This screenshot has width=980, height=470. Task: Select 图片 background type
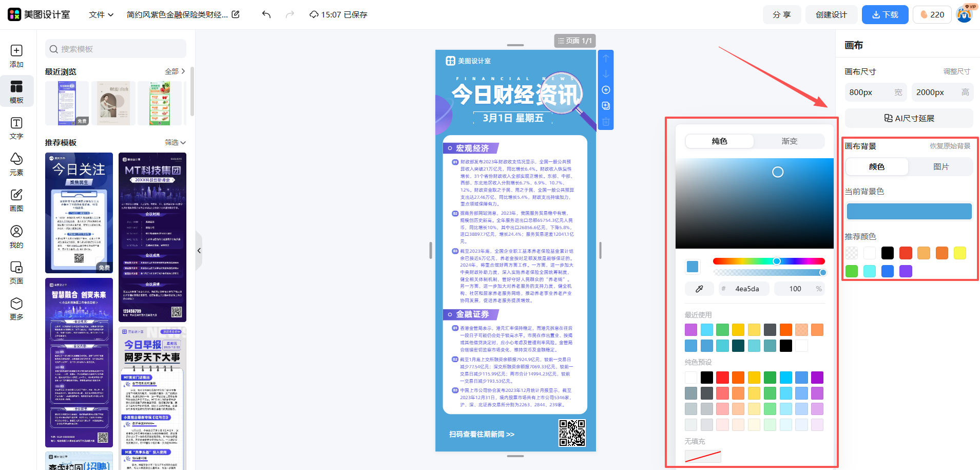(x=940, y=167)
